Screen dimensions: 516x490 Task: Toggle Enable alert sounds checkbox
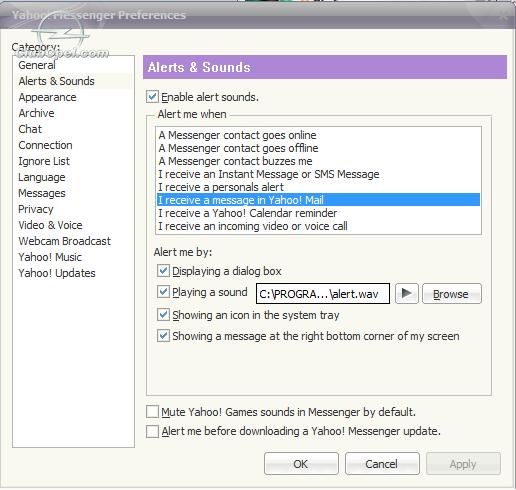152,97
